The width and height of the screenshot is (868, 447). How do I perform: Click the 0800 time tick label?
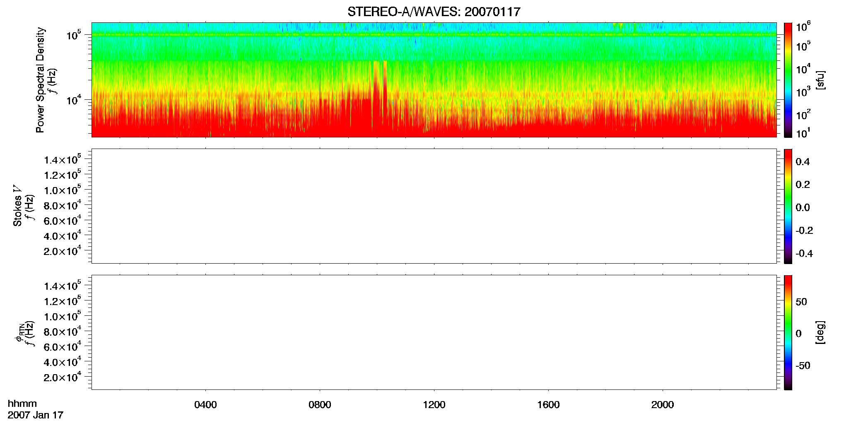320,405
